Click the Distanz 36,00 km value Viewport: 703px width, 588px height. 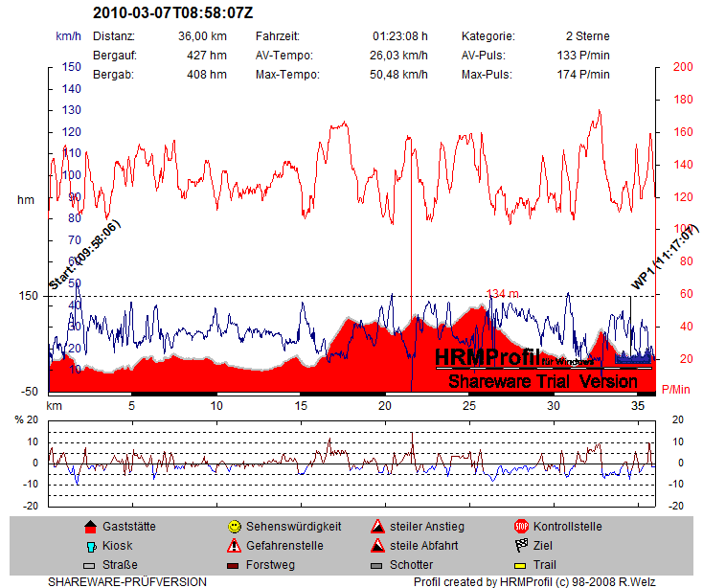click(202, 36)
